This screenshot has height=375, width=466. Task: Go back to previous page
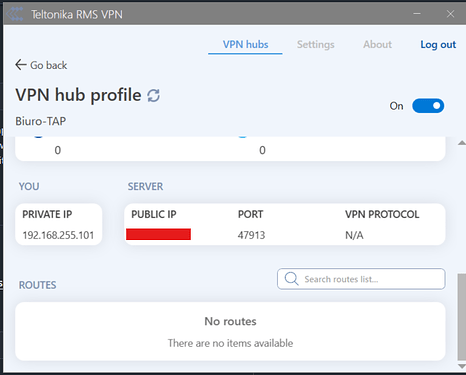(x=41, y=65)
